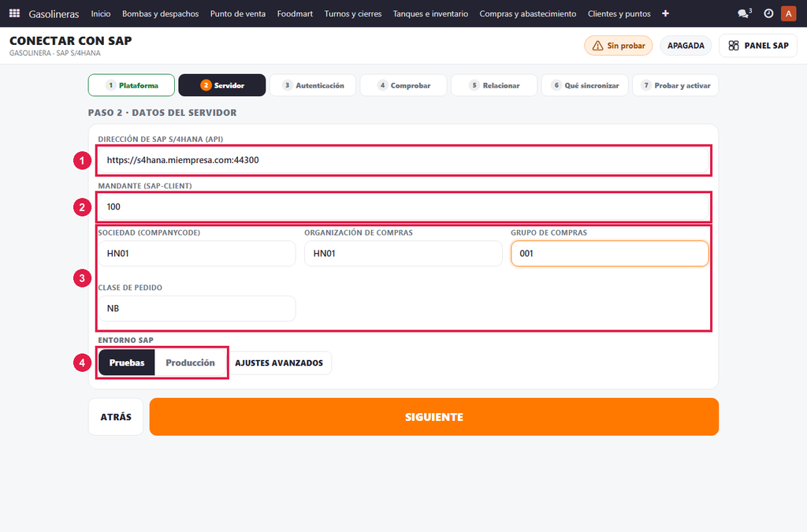Click the CONECTAR CON SAP heading
This screenshot has width=807, height=532.
(x=70, y=41)
